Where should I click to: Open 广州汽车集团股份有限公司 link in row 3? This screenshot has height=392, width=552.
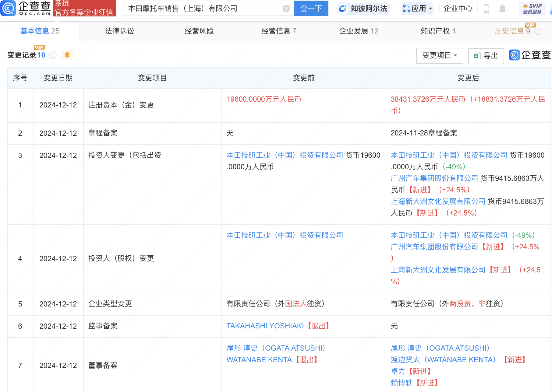tap(434, 178)
